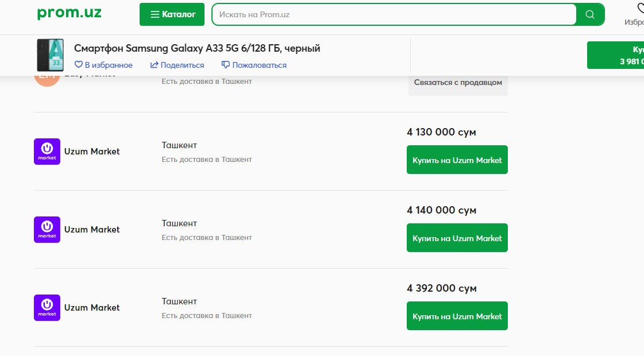Open Uzum Market seller name in 4 130 000 row
Screen dimensions: 644x356
(x=92, y=152)
